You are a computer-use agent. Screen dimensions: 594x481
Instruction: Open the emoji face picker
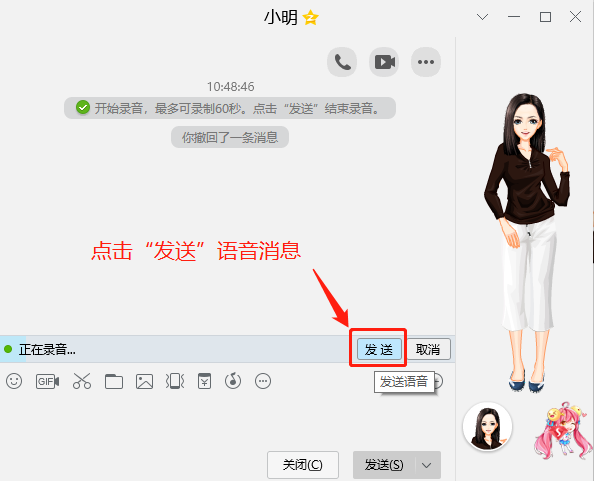(x=14, y=381)
